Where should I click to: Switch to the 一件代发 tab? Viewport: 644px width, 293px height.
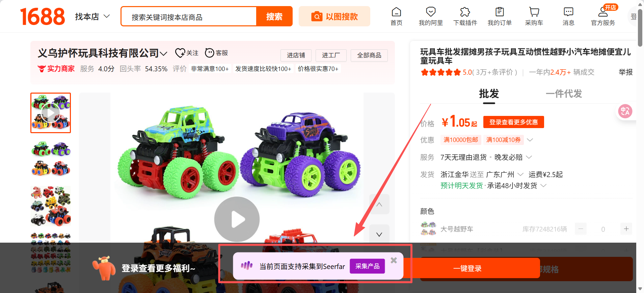tap(564, 94)
